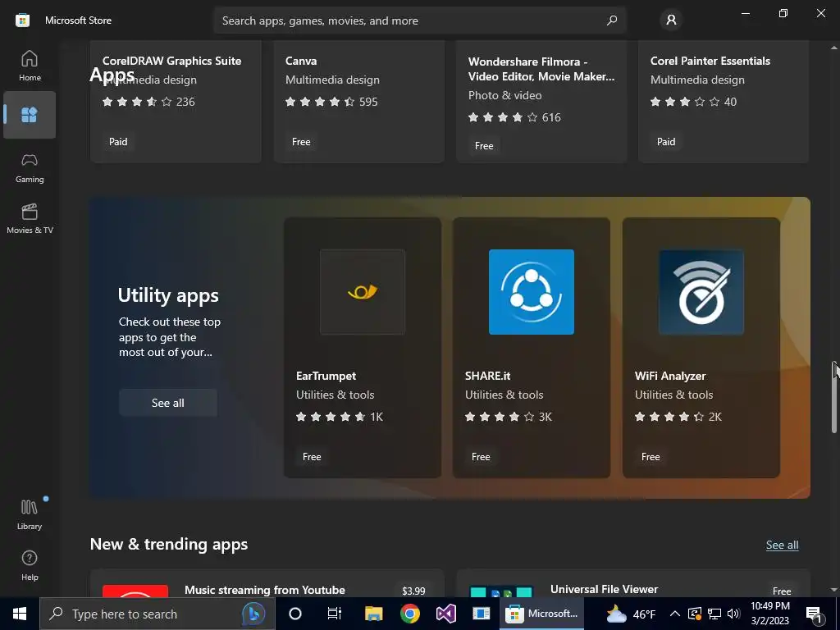Open Wondershare Filmora app card
Viewport: 840px width, 630px height.
[x=541, y=102]
